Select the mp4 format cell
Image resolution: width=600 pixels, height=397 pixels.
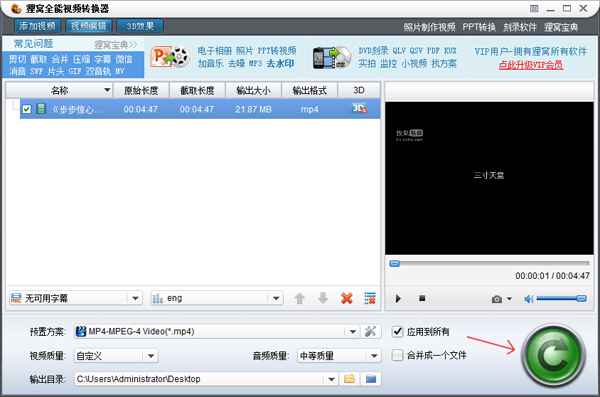(310, 109)
